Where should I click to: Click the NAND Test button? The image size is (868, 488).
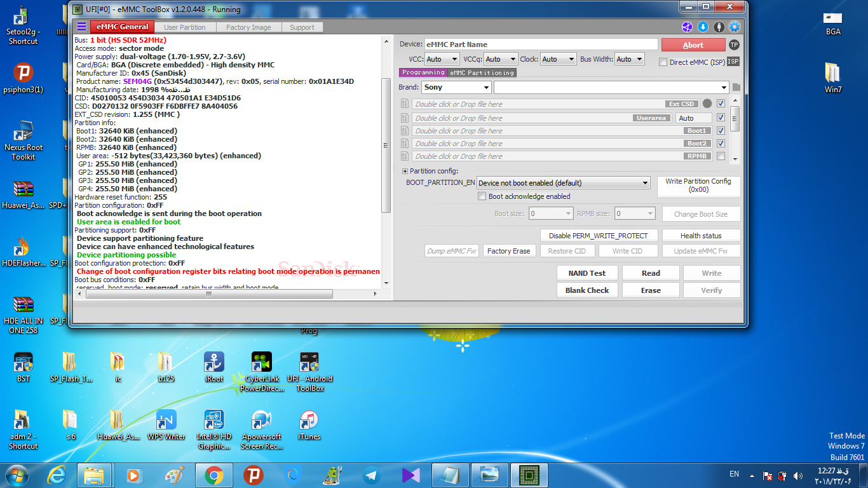coord(587,273)
